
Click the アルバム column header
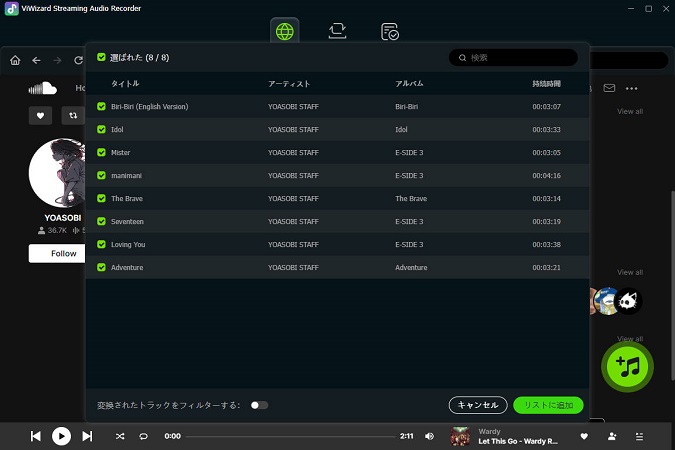click(409, 84)
